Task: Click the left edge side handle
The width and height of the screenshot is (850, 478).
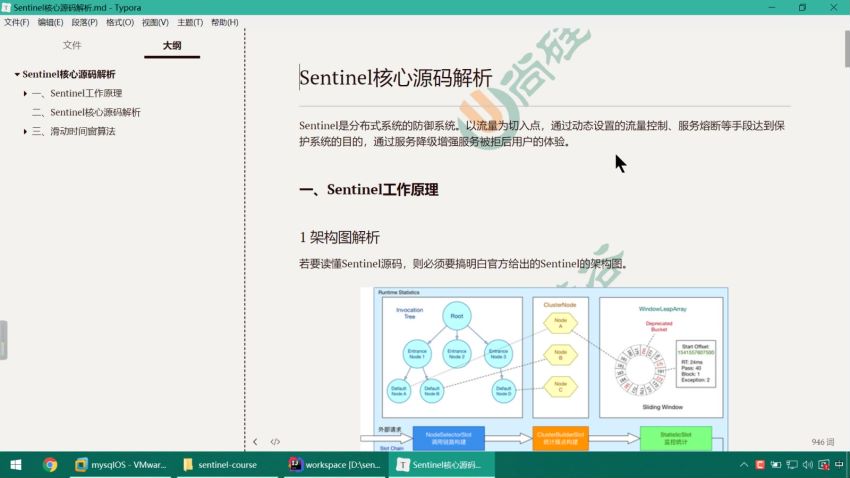Action: 3,340
